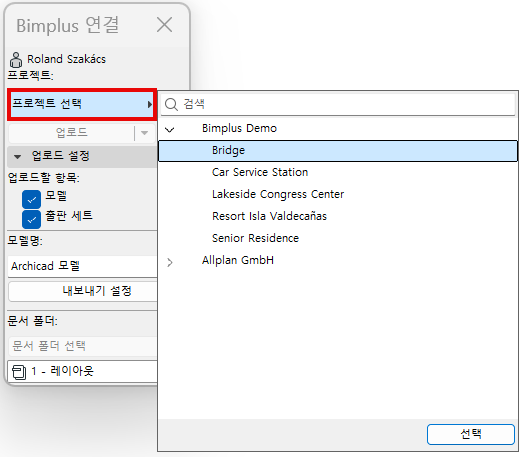Open the 문서 폴더 선택 dropdown
Image resolution: width=524 pixels, height=457 pixels.
[83, 346]
